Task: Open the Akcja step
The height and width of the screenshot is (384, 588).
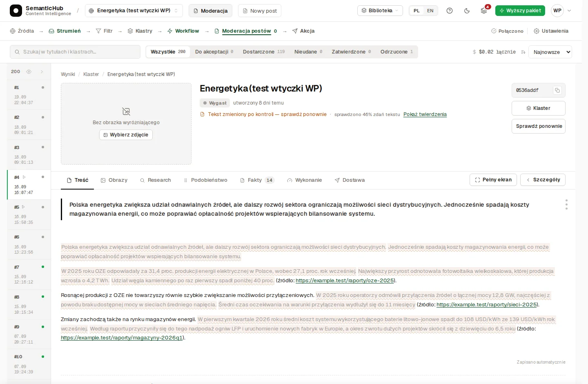Action: click(303, 31)
